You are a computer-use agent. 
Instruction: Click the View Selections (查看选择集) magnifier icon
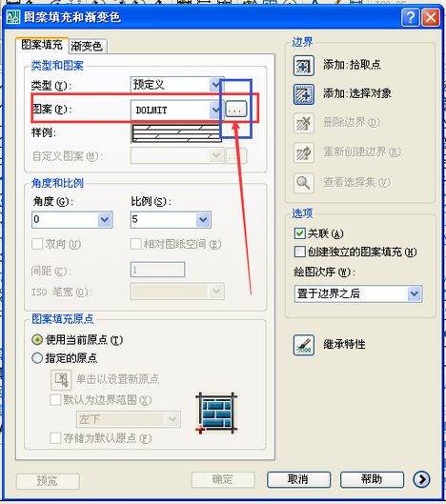(x=304, y=183)
